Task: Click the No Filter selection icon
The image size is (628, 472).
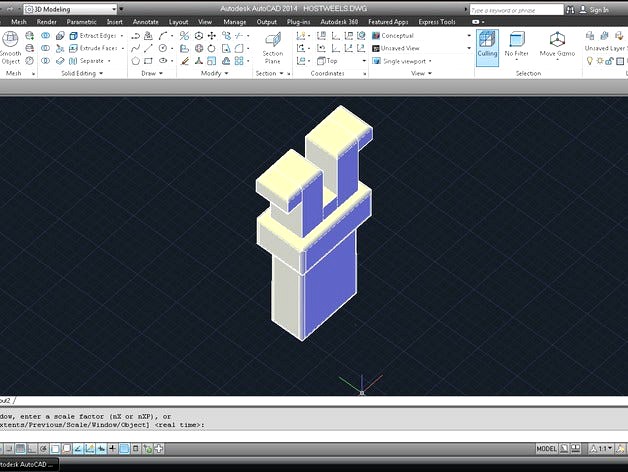Action: point(516,44)
